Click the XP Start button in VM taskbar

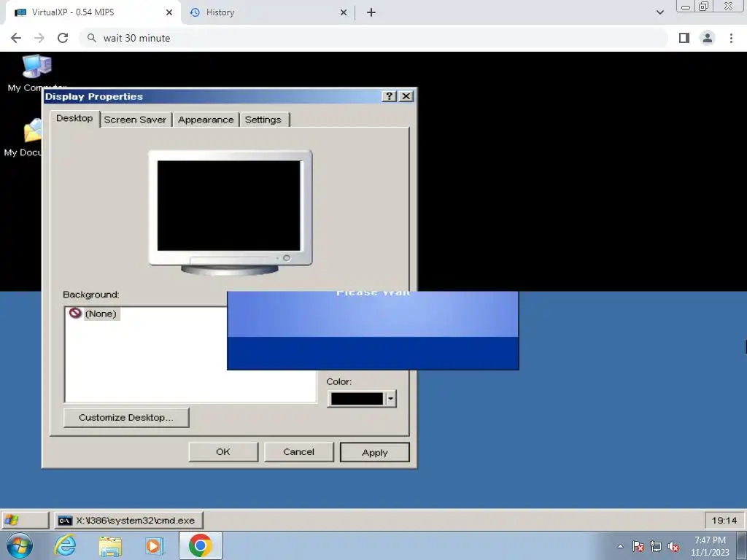point(25,520)
